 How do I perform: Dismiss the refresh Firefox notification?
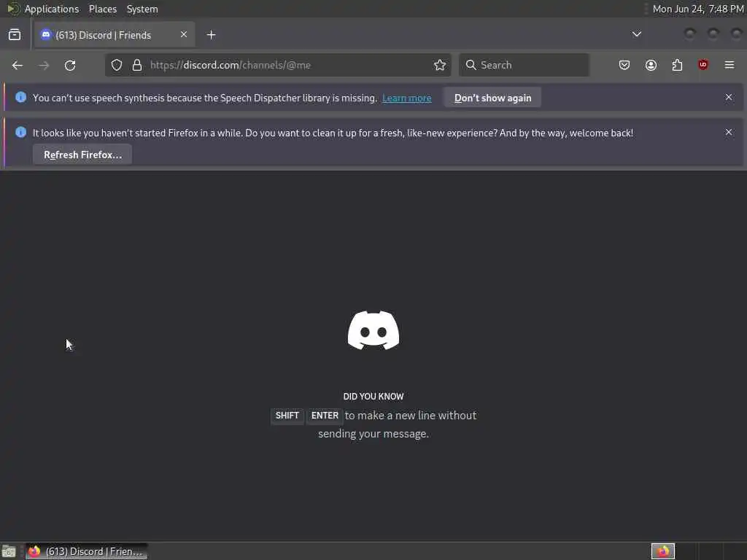point(729,132)
